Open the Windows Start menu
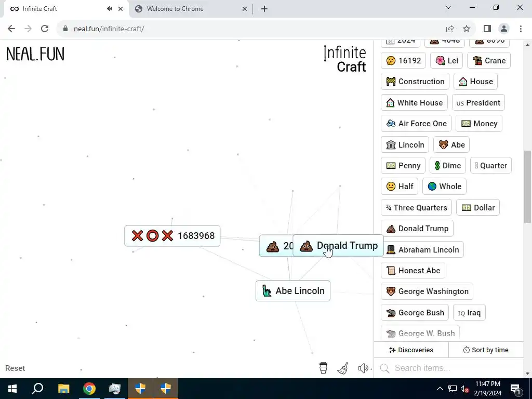The height and width of the screenshot is (399, 532). (x=12, y=389)
